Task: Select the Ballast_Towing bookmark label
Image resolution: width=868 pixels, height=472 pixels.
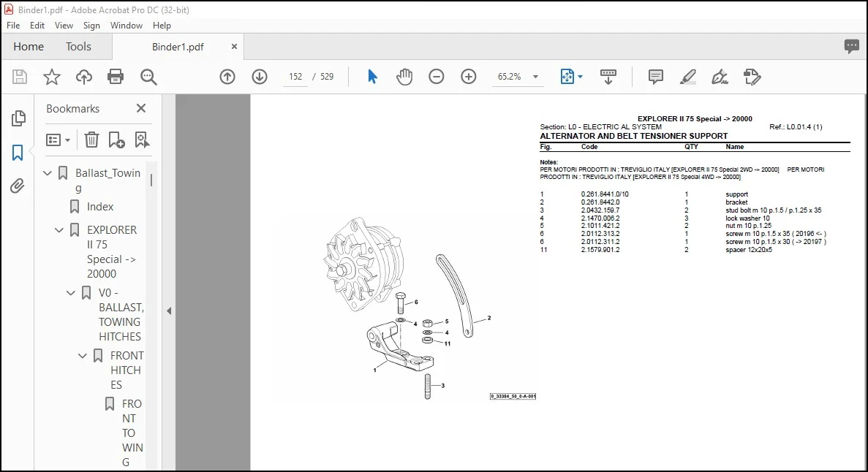Action: [108, 180]
